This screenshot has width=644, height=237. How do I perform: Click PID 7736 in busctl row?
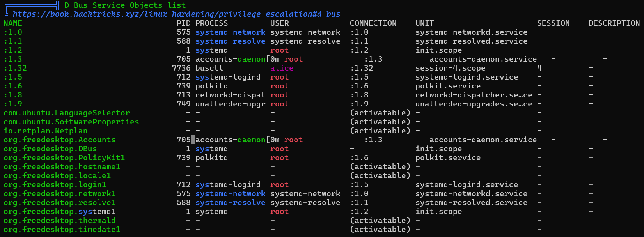[181, 68]
